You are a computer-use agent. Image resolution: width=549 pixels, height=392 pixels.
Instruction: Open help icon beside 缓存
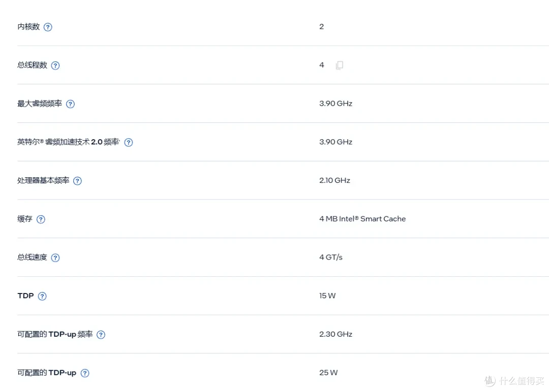pos(41,219)
